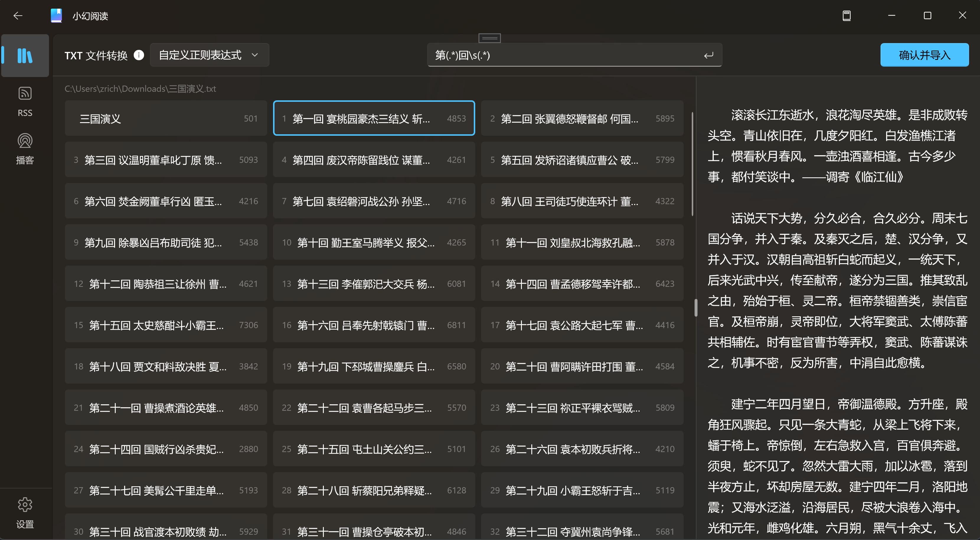Image resolution: width=980 pixels, height=540 pixels.
Task: Select the 三国演义 title chapter card
Action: tap(166, 118)
